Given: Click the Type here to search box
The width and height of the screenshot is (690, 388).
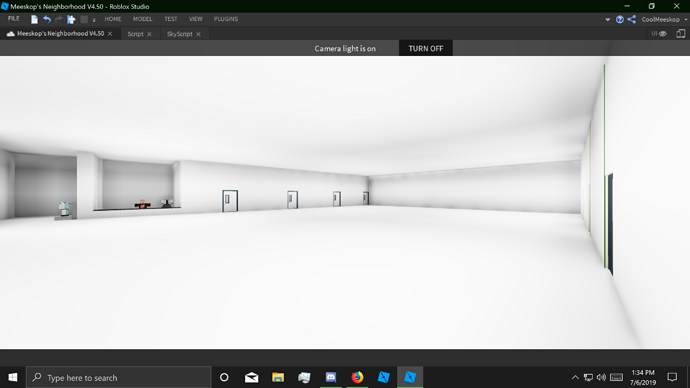Looking at the screenshot, I should 118,377.
